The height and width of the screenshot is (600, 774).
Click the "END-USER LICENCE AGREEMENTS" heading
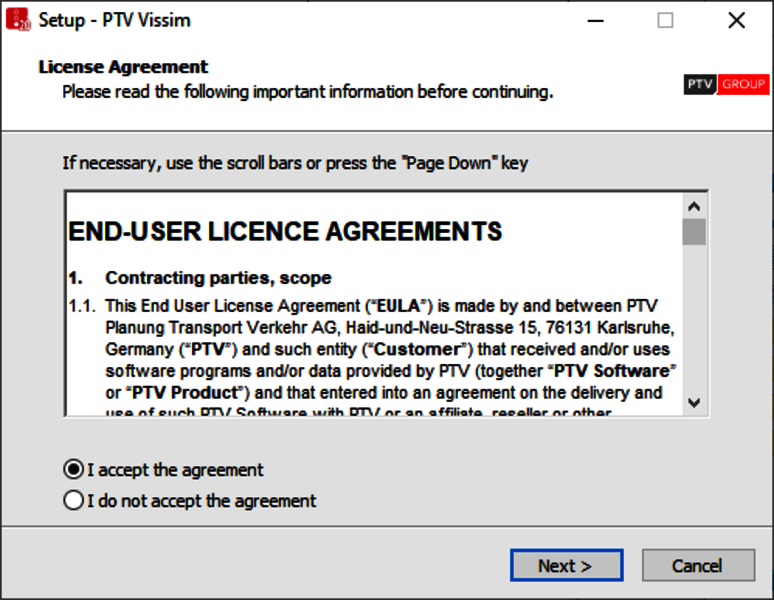285,232
